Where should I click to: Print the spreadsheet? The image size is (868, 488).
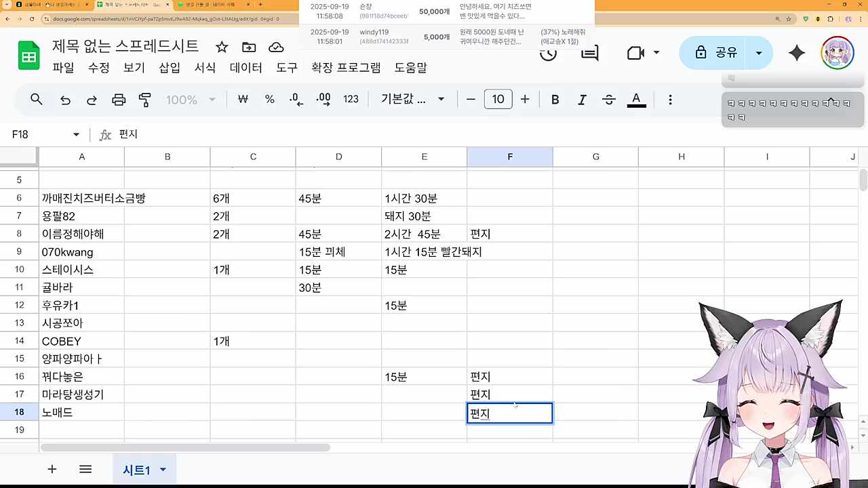[119, 100]
